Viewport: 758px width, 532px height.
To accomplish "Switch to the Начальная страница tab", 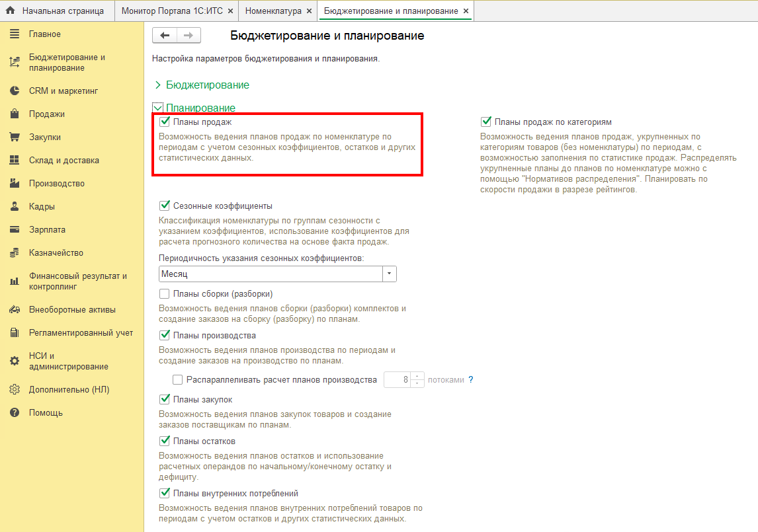I will pos(57,11).
